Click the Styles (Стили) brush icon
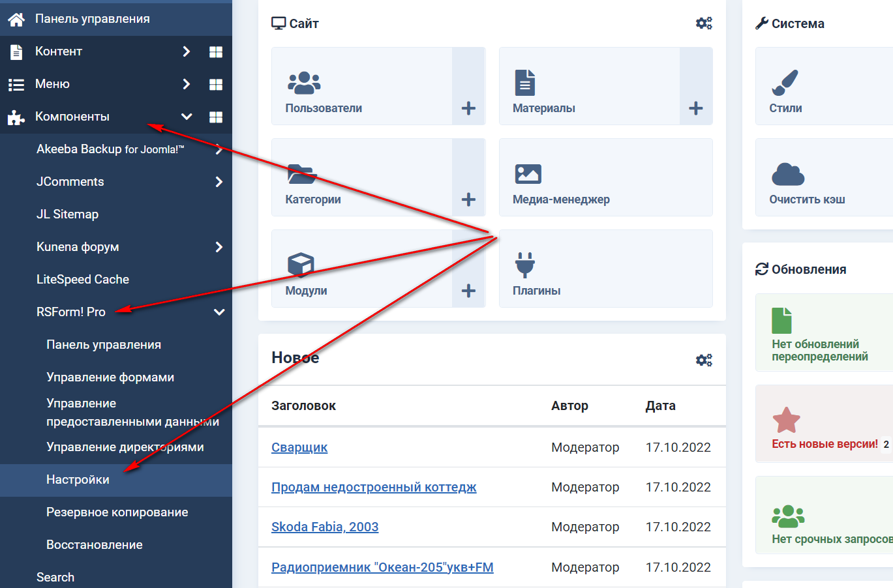Viewport: 893px width, 588px height. 785,83
